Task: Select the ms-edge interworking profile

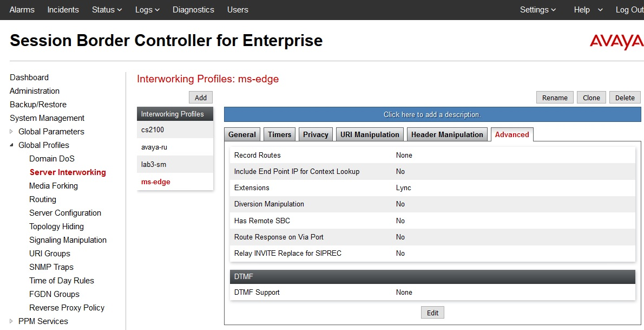Action: (x=175, y=182)
